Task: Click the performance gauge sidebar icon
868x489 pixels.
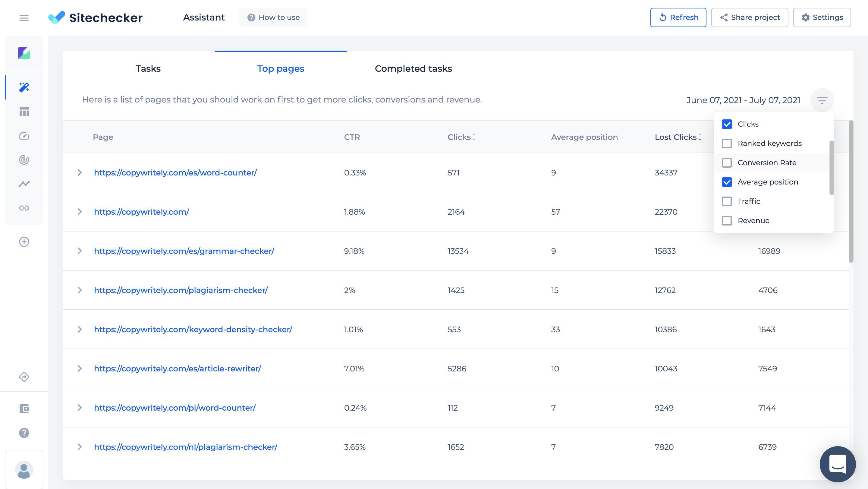Action: (x=24, y=136)
